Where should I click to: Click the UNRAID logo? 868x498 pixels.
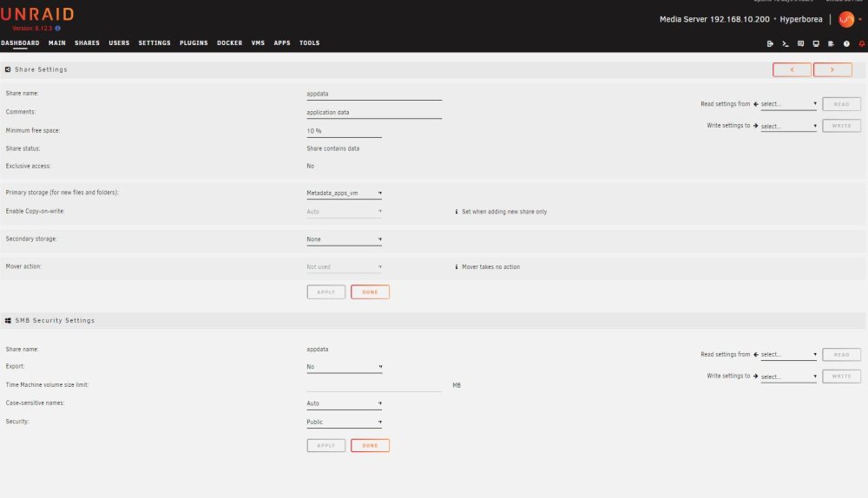[37, 15]
